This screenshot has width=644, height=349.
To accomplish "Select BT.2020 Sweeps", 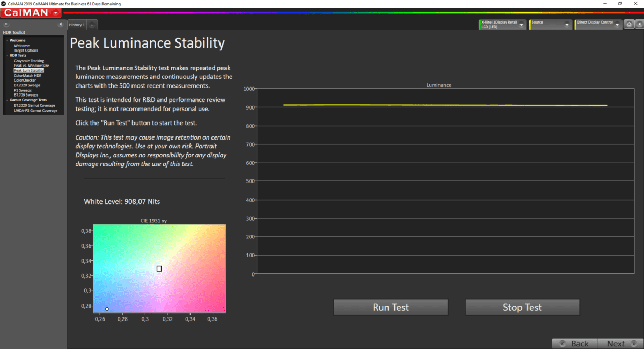I will [x=27, y=85].
